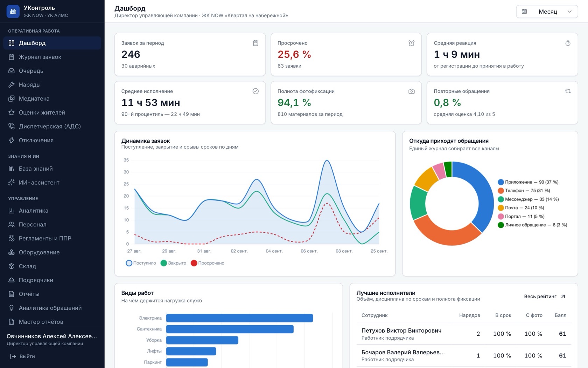588x368 pixels.
Task: Toggle Мессенджер segment in donut legend
Action: pyautogui.click(x=528, y=199)
